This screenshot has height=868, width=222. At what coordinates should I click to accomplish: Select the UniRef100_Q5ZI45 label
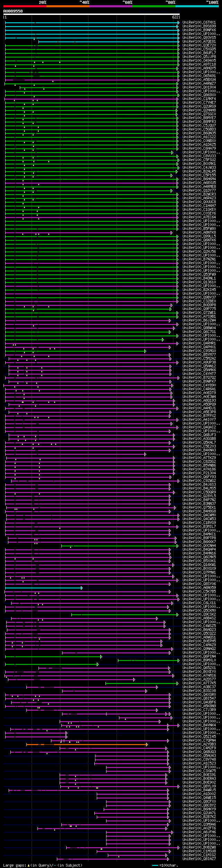(x=199, y=737)
